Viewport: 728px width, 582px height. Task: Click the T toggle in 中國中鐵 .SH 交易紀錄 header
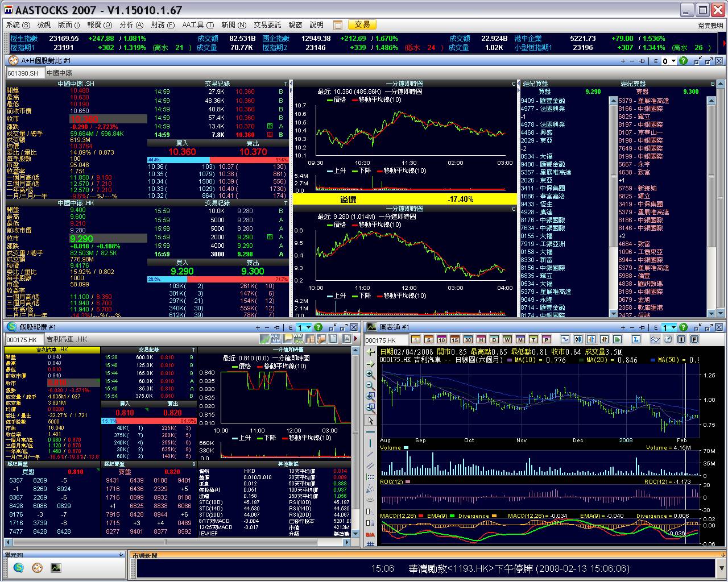pyautogui.click(x=286, y=84)
